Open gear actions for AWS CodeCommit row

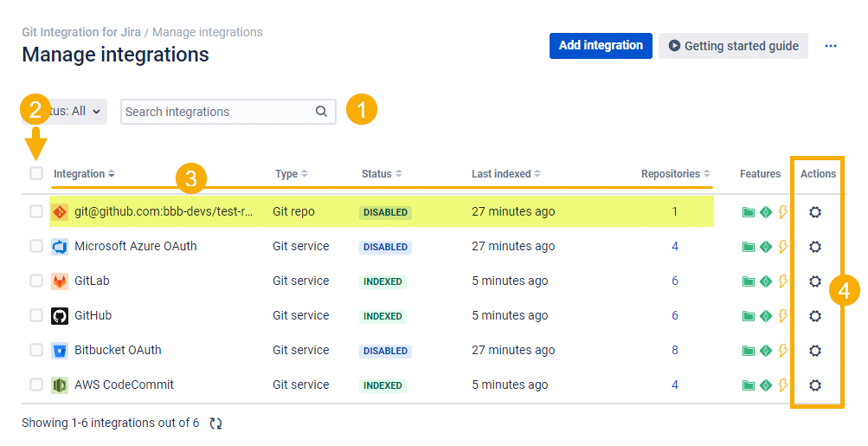click(x=814, y=385)
